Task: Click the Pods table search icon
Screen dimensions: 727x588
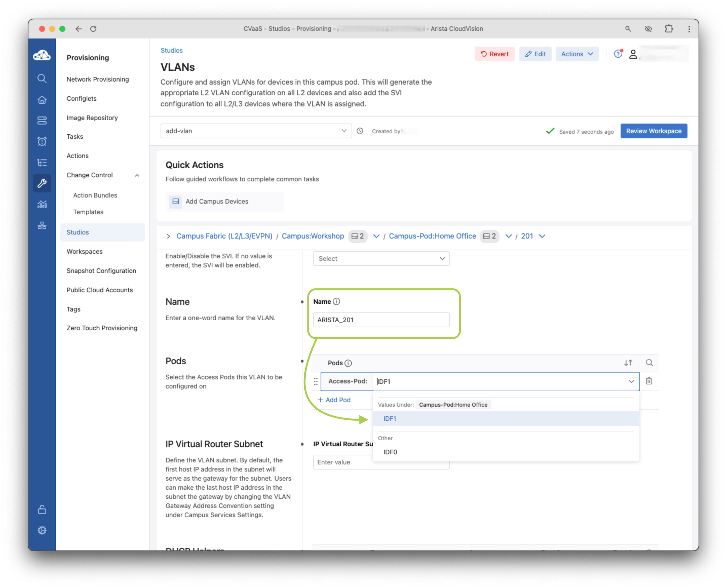Action: [x=649, y=363]
